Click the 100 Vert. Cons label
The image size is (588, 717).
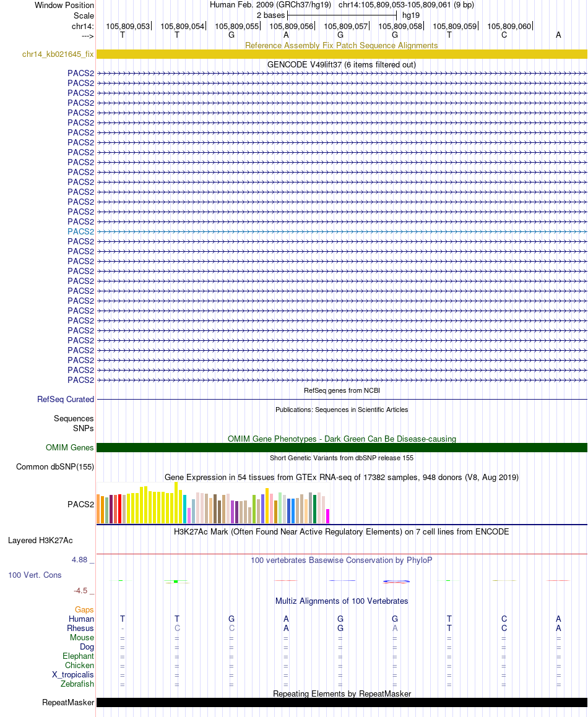pos(35,575)
